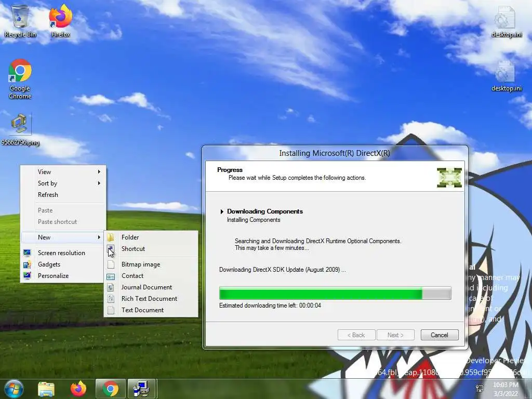Click the Installing Components step text
Viewport: 532px width, 399px height.
254,220
